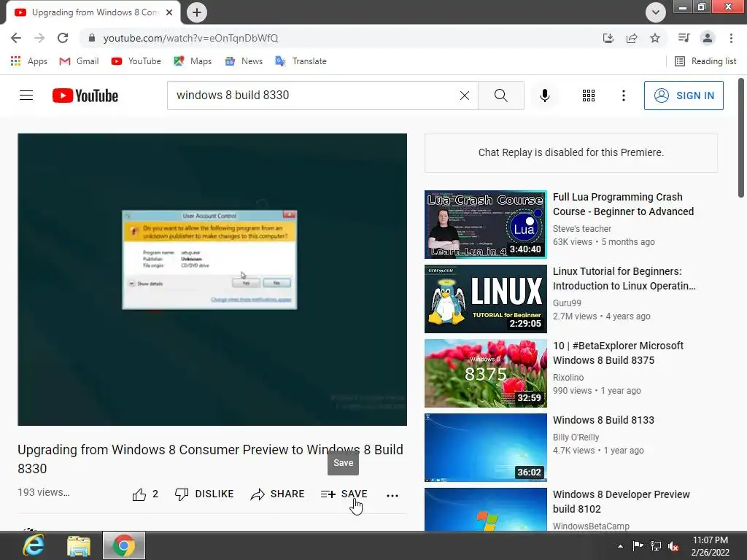The image size is (747, 560).
Task: Bookmark this tab with star icon
Action: [x=655, y=38]
